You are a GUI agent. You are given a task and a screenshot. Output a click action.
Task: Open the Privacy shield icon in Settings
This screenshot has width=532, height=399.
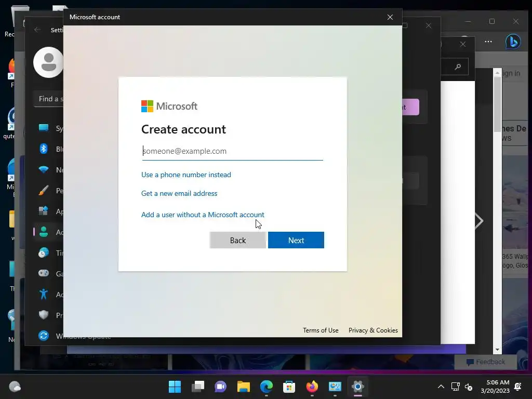click(44, 315)
